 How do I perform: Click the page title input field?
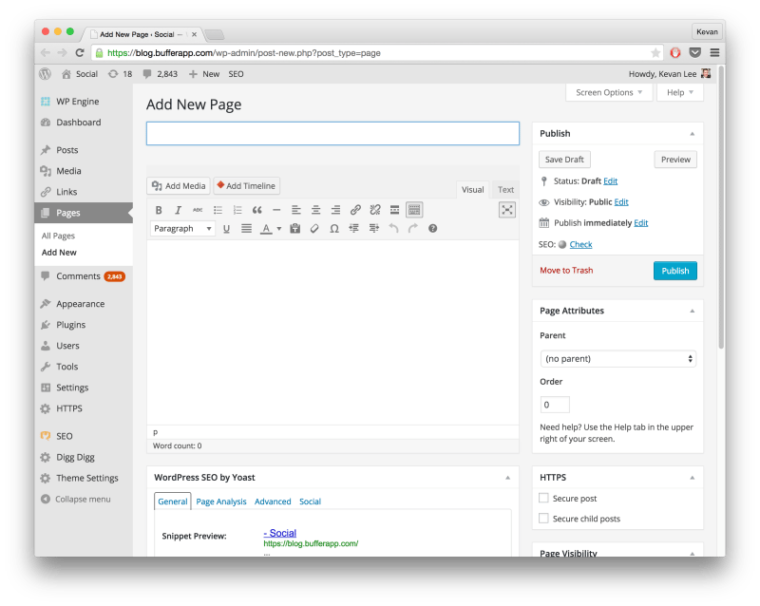click(332, 134)
